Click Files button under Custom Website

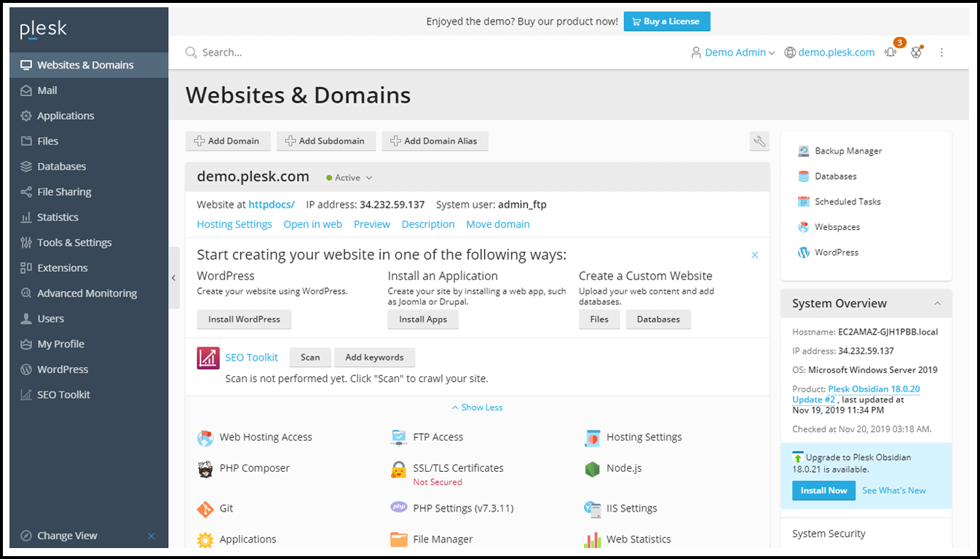tap(599, 320)
